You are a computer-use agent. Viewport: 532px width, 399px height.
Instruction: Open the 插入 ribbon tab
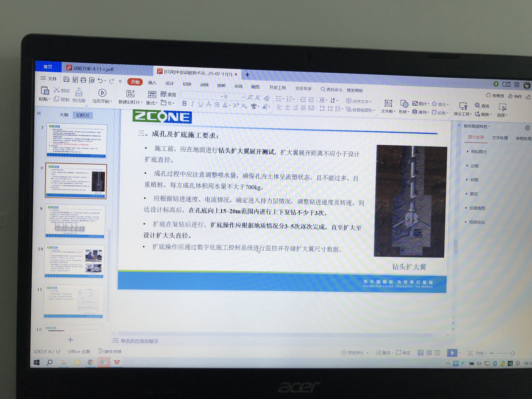coord(152,83)
